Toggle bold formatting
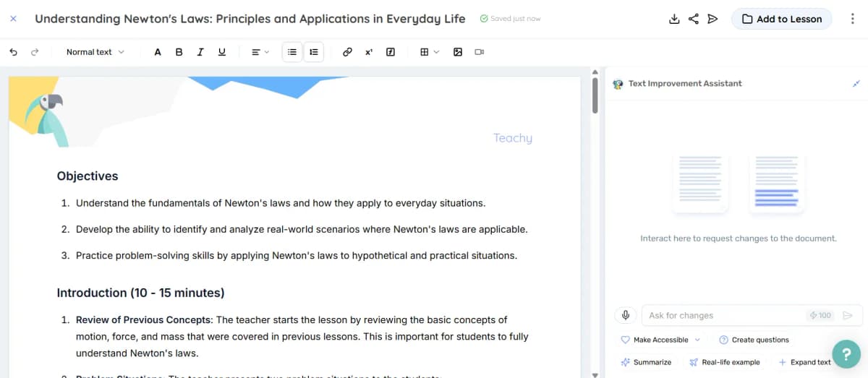868x378 pixels. [x=179, y=52]
